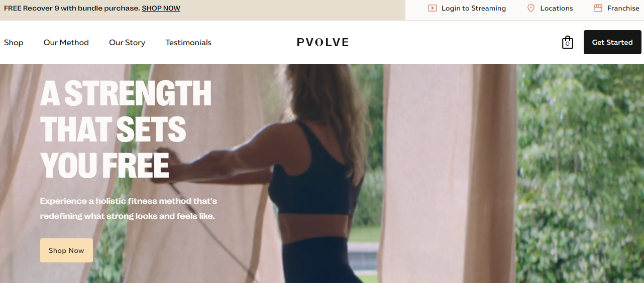
Task: Open the Our Method menu item
Action: coord(66,43)
